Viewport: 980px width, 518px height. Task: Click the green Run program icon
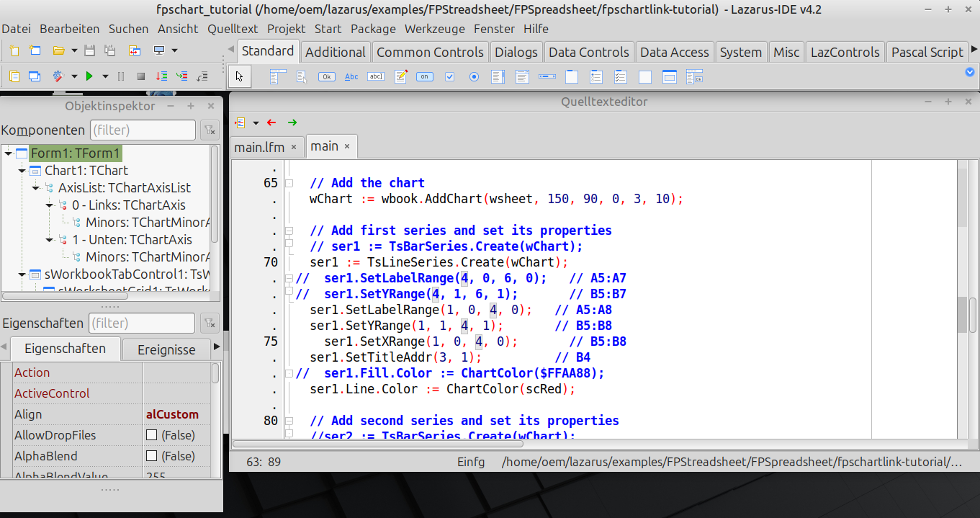click(x=89, y=76)
